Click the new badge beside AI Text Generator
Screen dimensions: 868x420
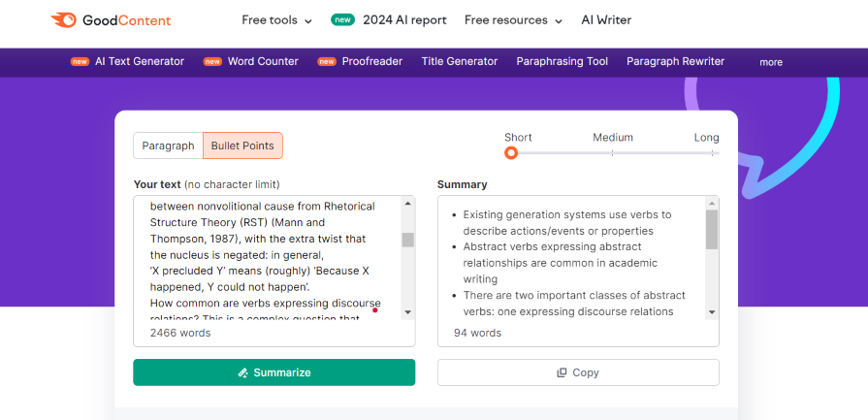coord(80,62)
